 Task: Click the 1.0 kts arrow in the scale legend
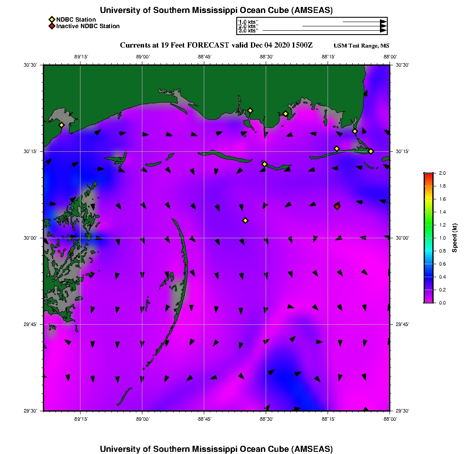tap(364, 21)
